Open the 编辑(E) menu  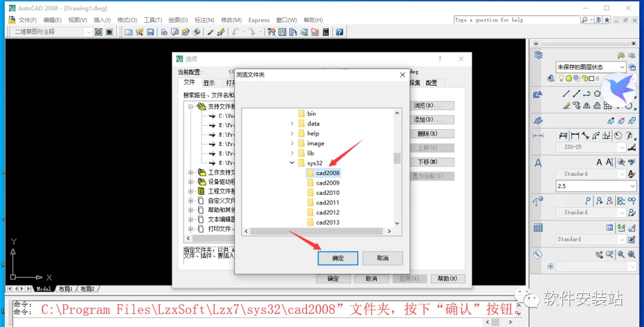[52, 20]
